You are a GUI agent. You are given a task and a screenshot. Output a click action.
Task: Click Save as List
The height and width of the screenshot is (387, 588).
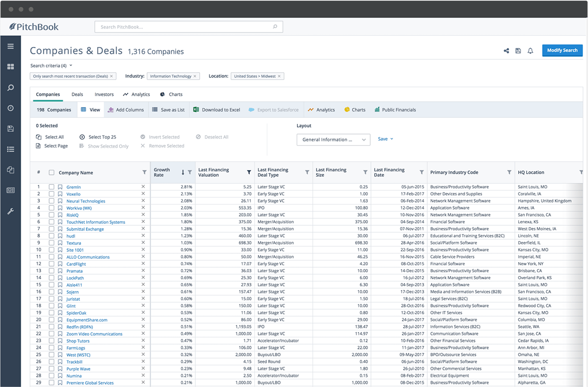click(x=168, y=110)
